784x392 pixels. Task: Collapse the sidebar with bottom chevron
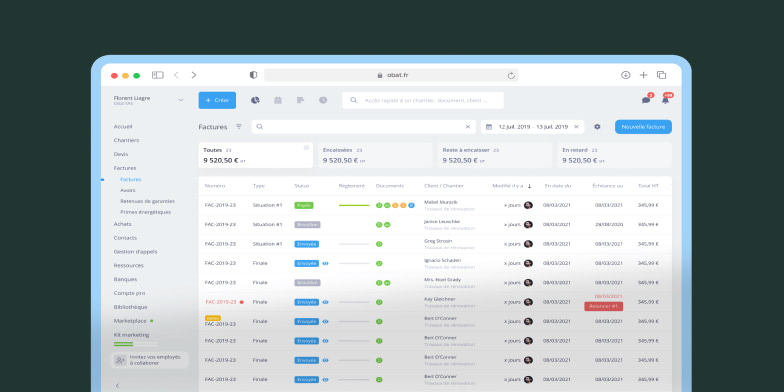pyautogui.click(x=118, y=386)
